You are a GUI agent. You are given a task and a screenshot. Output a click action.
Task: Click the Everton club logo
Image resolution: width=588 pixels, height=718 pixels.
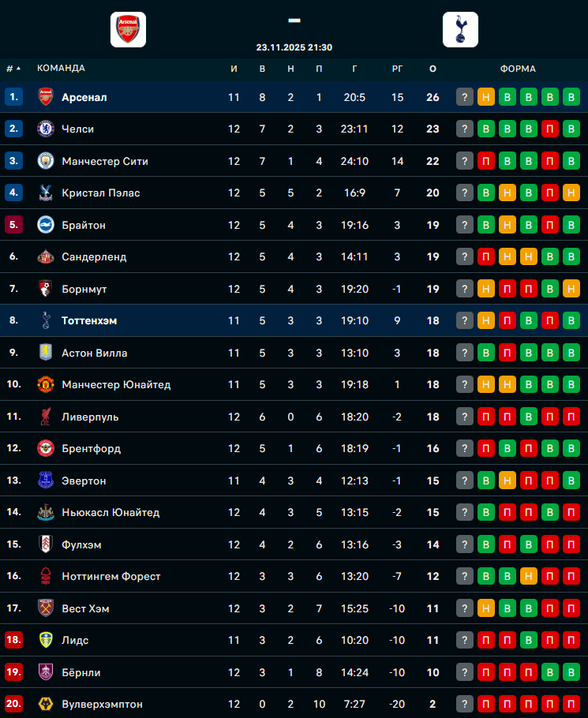(45, 481)
